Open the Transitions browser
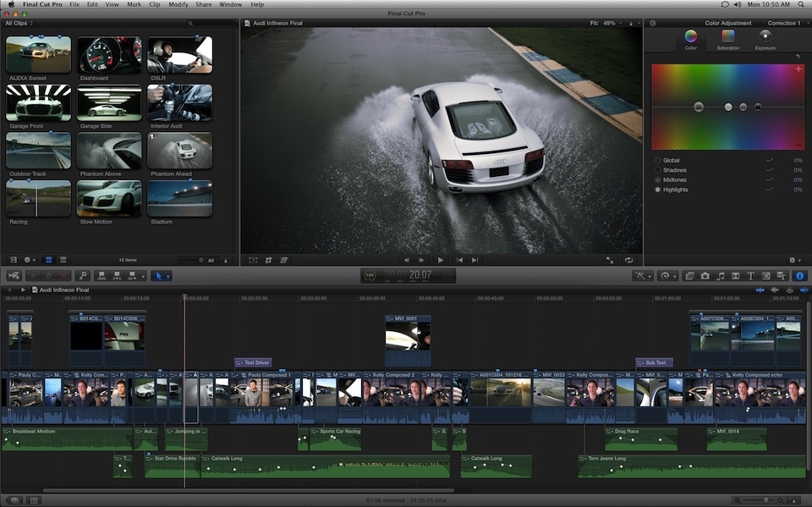Viewport: 812px width, 507px height. (x=735, y=274)
